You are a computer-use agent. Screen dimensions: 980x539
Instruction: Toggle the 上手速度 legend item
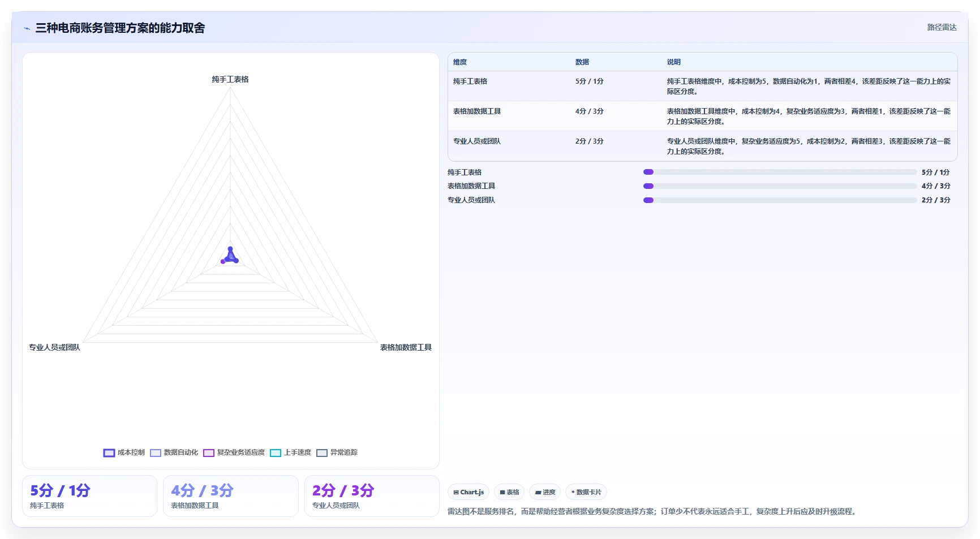pos(290,452)
